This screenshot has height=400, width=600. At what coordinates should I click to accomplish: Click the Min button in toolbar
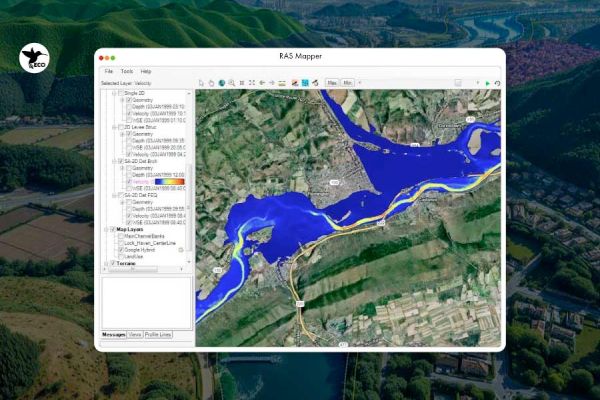(x=347, y=82)
